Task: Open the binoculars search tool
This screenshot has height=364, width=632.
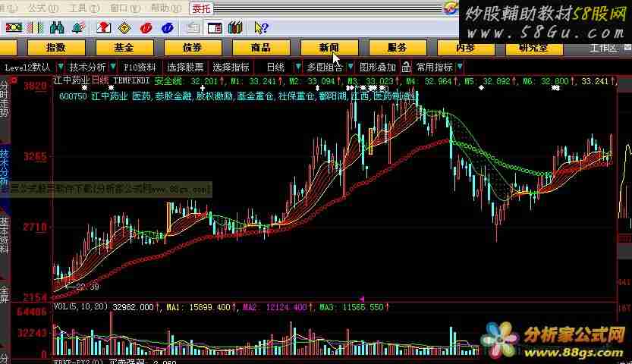Action: 57,28
